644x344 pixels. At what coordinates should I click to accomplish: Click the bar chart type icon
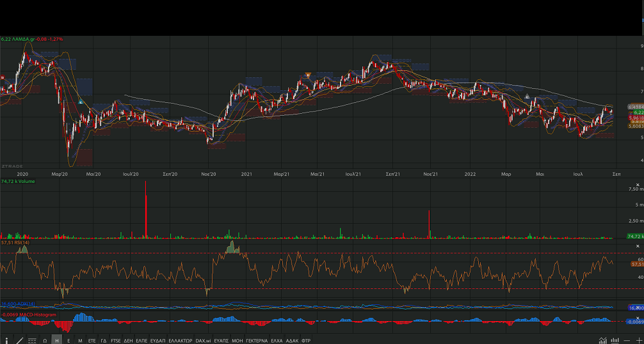pyautogui.click(x=615, y=340)
